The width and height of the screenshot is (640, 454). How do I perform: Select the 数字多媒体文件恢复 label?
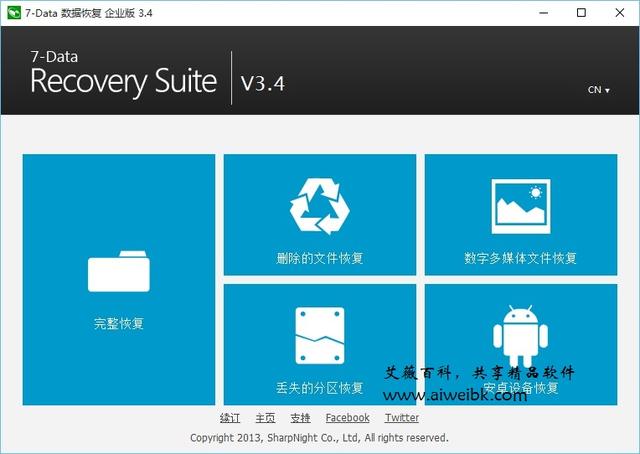click(520, 258)
